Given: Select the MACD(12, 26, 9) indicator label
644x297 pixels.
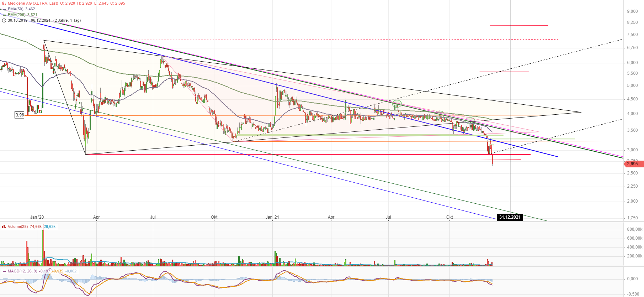Looking at the screenshot, I should [x=22, y=271].
